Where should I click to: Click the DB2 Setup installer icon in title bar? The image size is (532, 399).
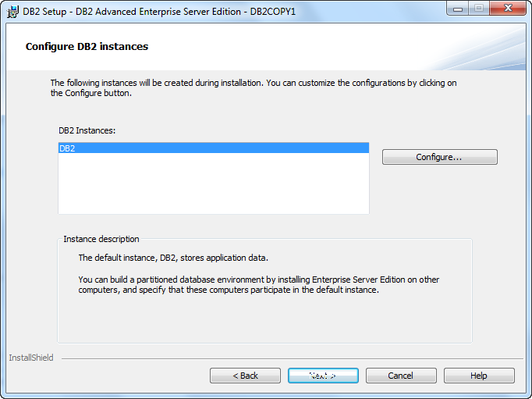(x=13, y=12)
